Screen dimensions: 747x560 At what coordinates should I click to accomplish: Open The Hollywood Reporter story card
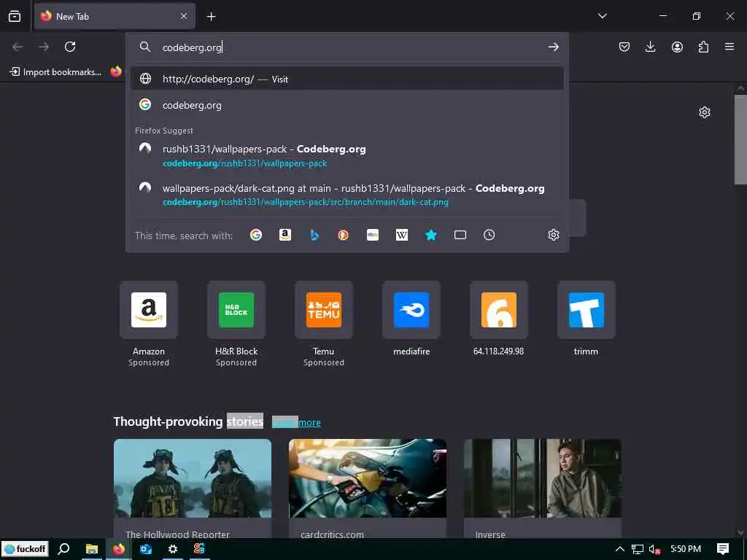[193, 489]
